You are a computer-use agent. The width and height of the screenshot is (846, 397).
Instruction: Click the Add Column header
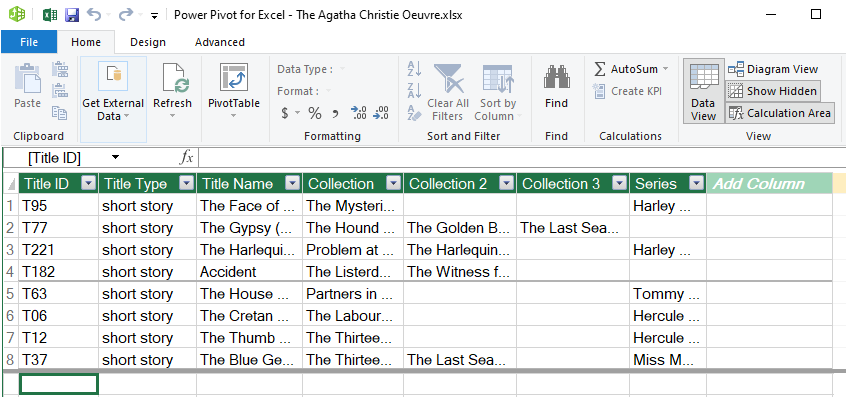click(770, 183)
